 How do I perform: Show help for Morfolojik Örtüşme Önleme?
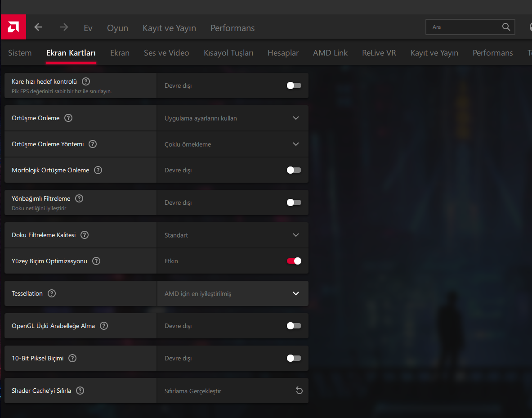click(x=98, y=170)
